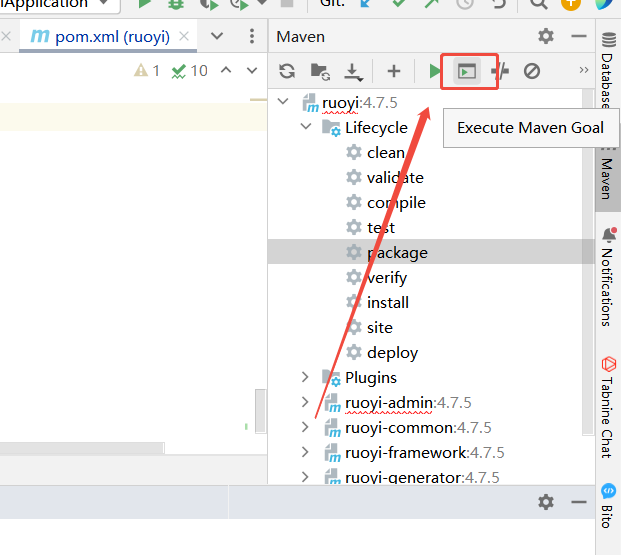Screen dimensions: 621x555
Task: Click editor vertical scrollbar thumb
Action: tap(260, 411)
